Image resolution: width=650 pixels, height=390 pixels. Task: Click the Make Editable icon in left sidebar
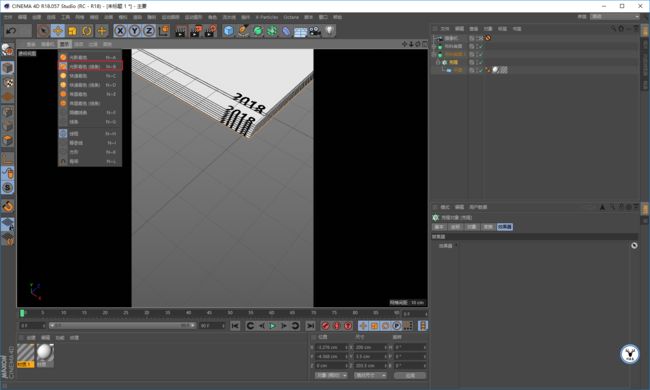pyautogui.click(x=7, y=50)
